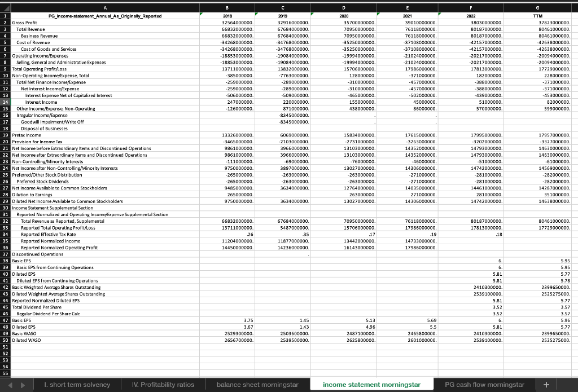Select the active 'income statement morningstar' tab
The image size is (578, 392).
click(371, 384)
